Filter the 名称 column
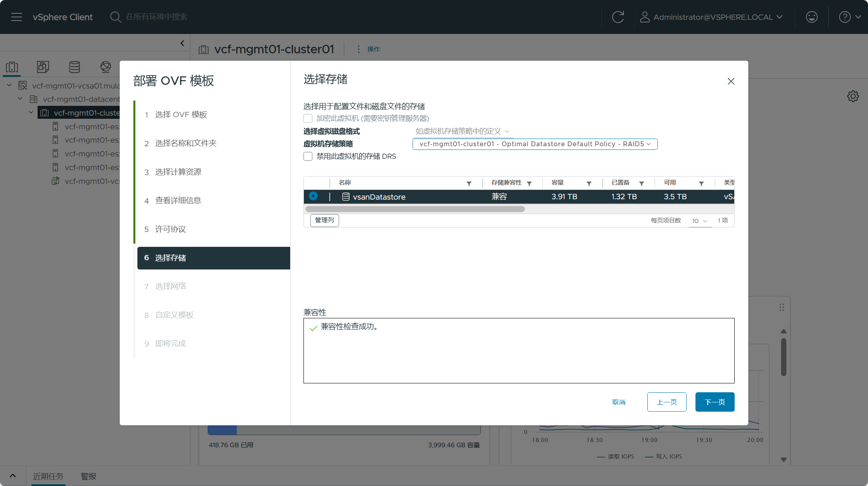This screenshot has width=868, height=486. [469, 183]
